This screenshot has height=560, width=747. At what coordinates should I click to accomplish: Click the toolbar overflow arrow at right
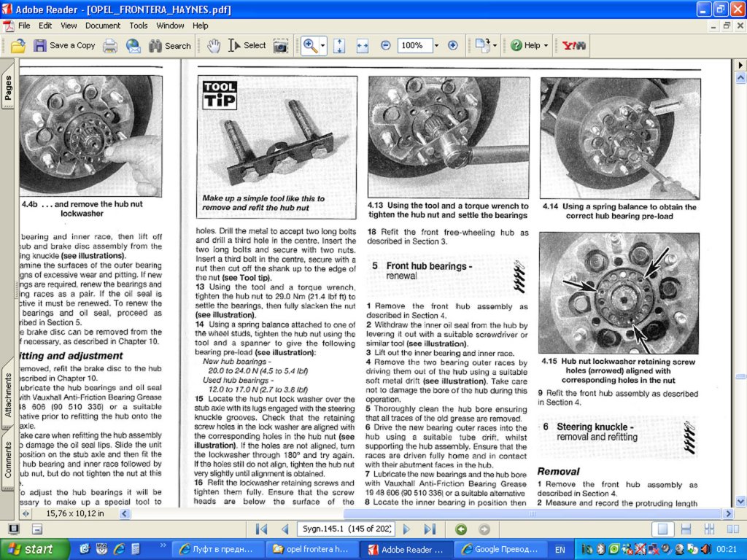pyautogui.click(x=740, y=65)
